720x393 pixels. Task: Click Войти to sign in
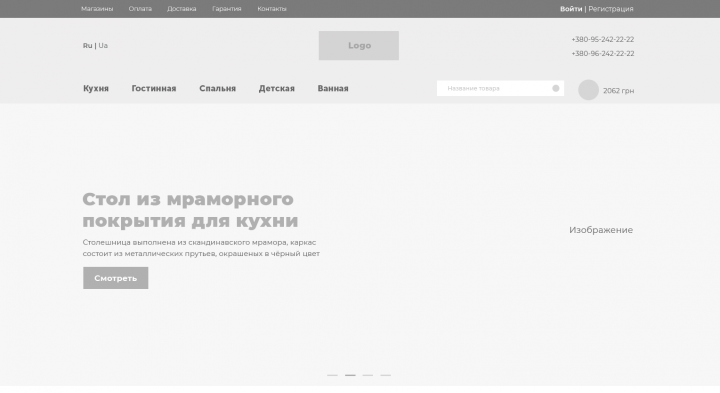571,9
